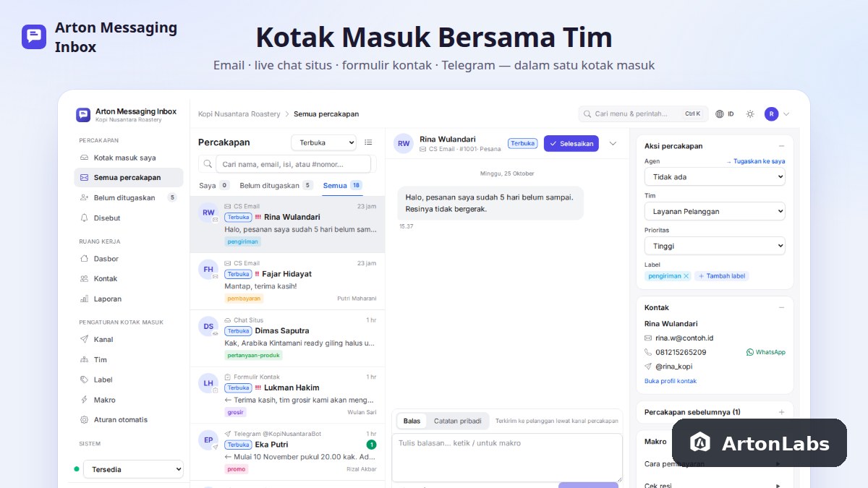Click the Aturan otomatis gear icon
This screenshot has width=868, height=488.
[x=85, y=419]
